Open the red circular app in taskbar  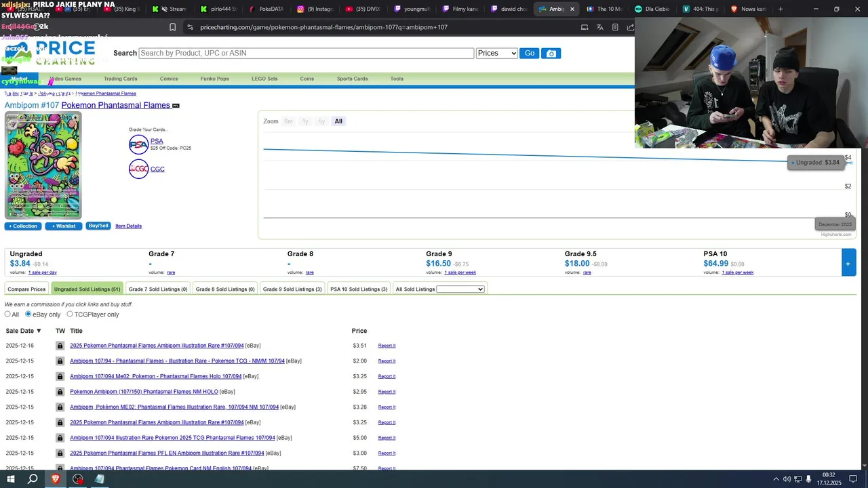78,479
